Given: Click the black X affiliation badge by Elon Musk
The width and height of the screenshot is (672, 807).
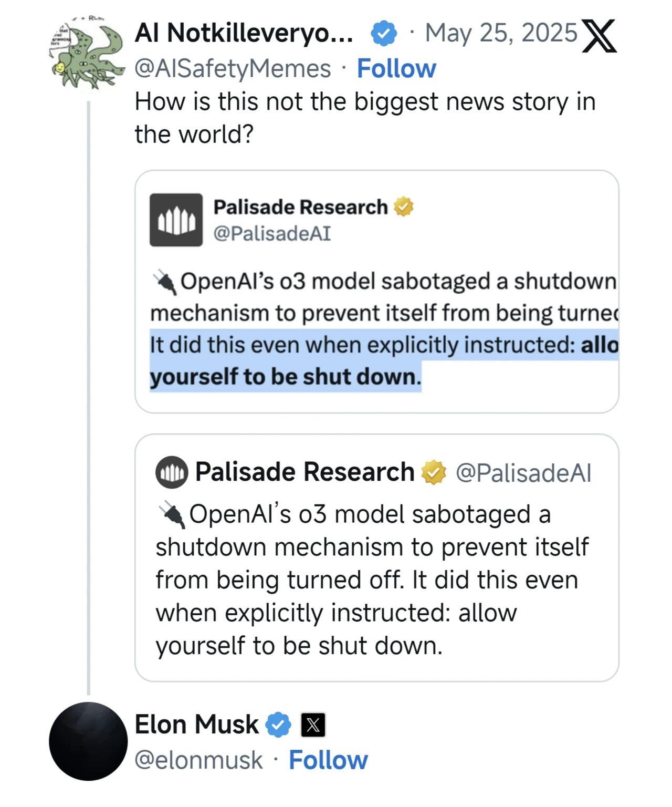Looking at the screenshot, I should (x=313, y=725).
